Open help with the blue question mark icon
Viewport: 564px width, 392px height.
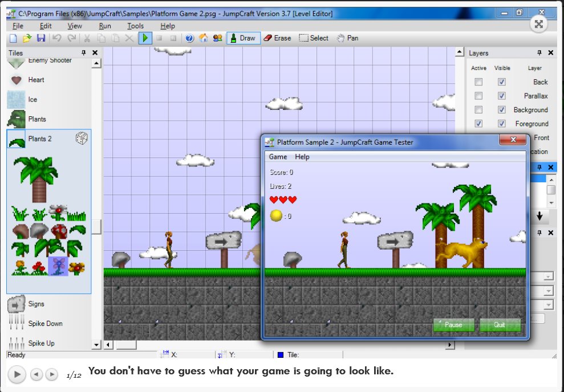tap(189, 38)
